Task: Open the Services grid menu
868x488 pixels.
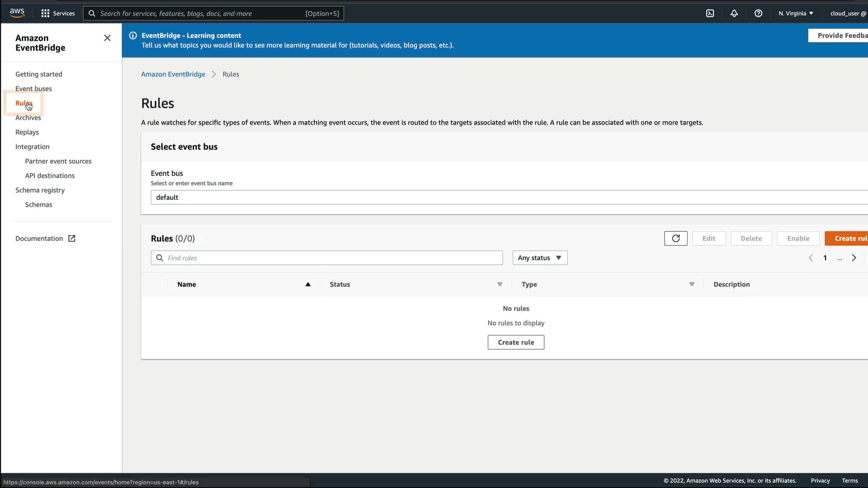Action: coord(57,13)
